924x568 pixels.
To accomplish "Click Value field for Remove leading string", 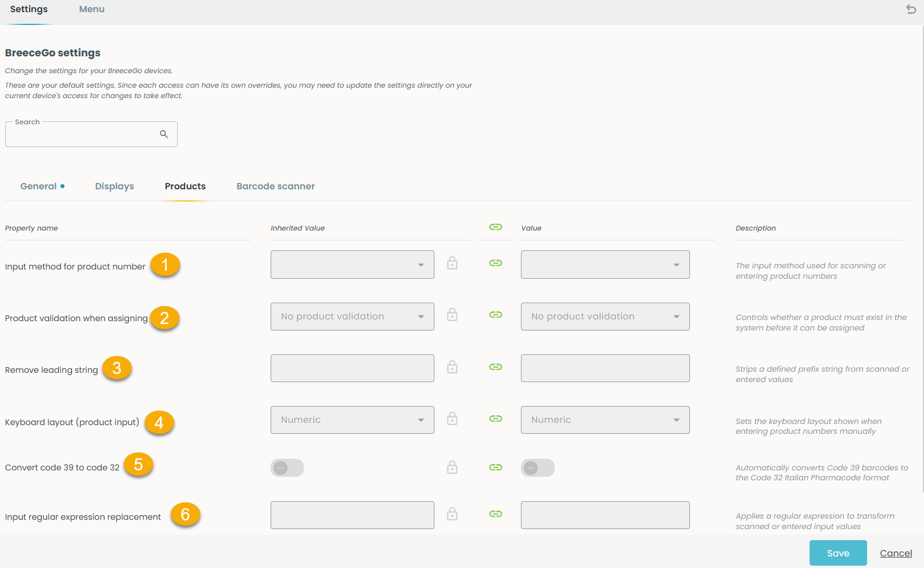I will (x=605, y=368).
